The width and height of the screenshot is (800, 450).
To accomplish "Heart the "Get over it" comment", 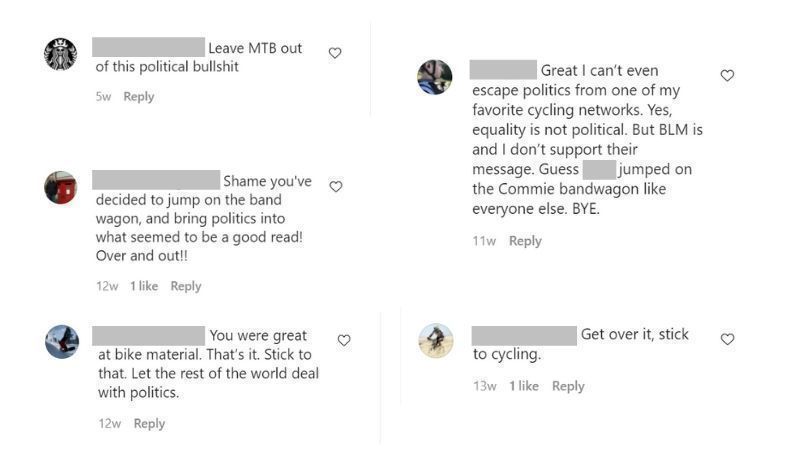I will click(727, 339).
